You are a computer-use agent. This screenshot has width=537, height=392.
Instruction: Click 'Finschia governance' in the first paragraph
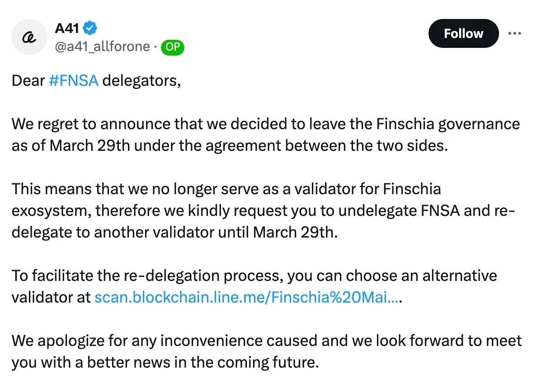[x=448, y=124]
